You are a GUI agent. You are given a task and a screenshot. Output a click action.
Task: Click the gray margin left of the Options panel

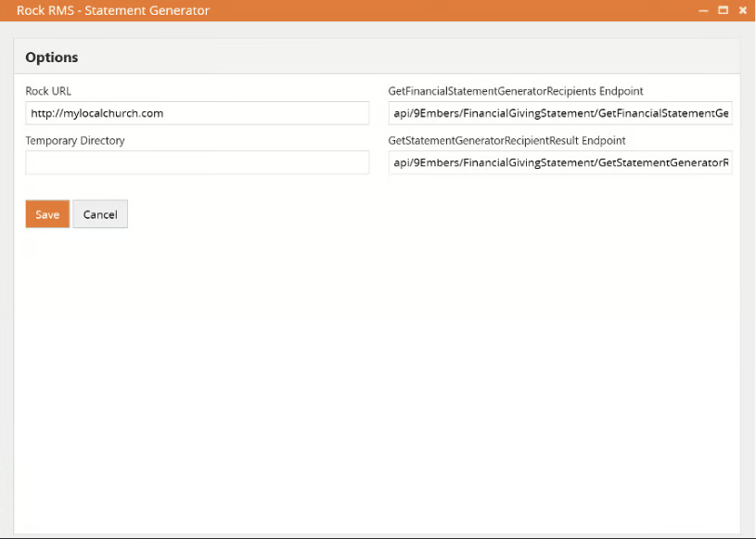click(x=6, y=278)
